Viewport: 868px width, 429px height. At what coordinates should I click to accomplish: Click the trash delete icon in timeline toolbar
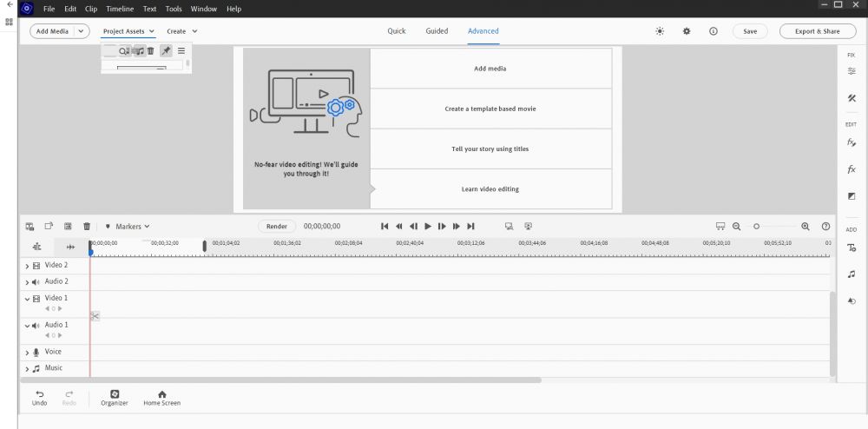pos(87,226)
